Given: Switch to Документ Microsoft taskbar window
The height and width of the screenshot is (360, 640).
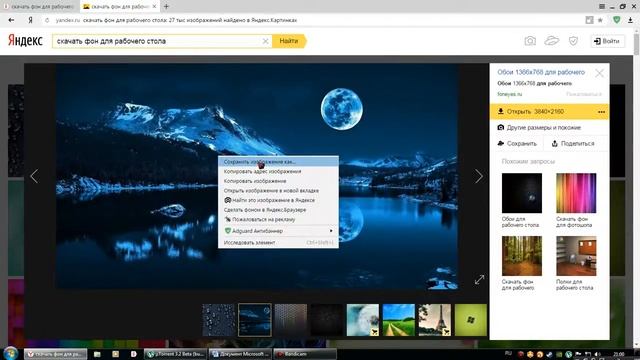Looking at the screenshot, I should (240, 354).
